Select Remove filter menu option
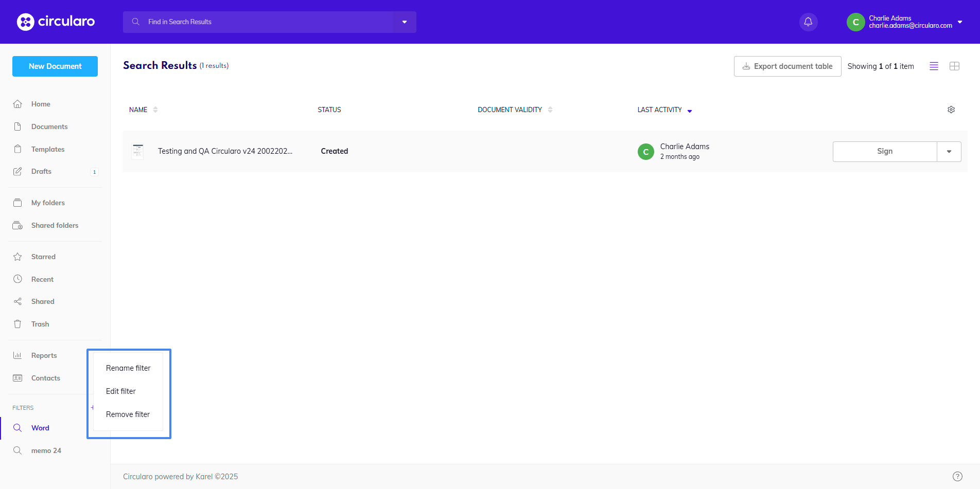This screenshot has width=980, height=489. coord(128,414)
